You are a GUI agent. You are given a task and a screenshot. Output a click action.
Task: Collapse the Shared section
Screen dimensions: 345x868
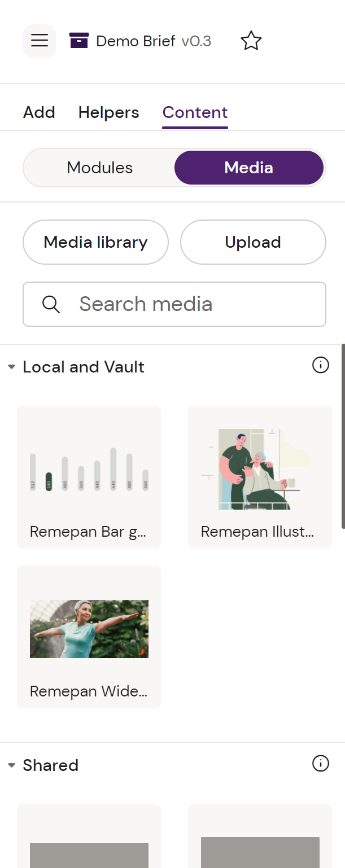tap(12, 766)
